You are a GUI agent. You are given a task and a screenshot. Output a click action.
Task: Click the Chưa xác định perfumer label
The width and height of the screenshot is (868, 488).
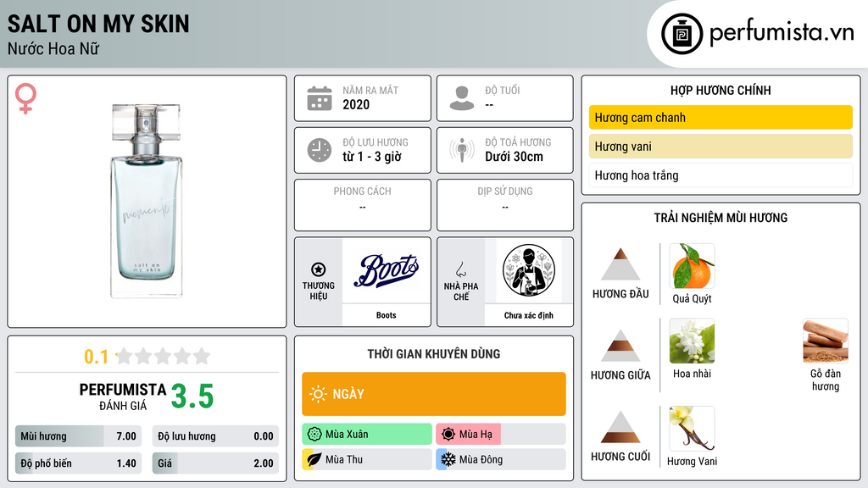point(529,315)
